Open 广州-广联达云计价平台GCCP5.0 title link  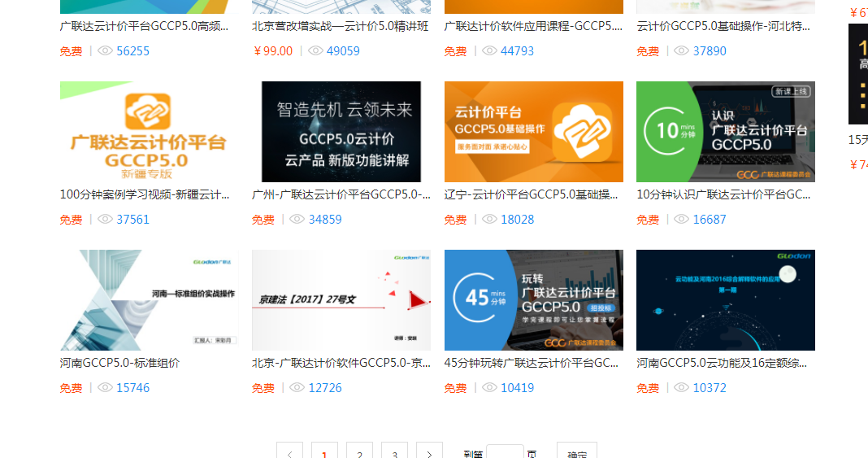click(341, 194)
